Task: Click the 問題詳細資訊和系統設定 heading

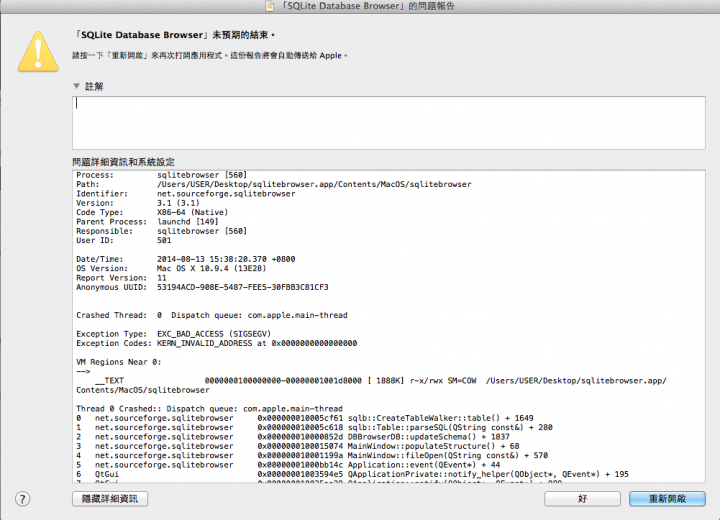Action: coord(124,162)
